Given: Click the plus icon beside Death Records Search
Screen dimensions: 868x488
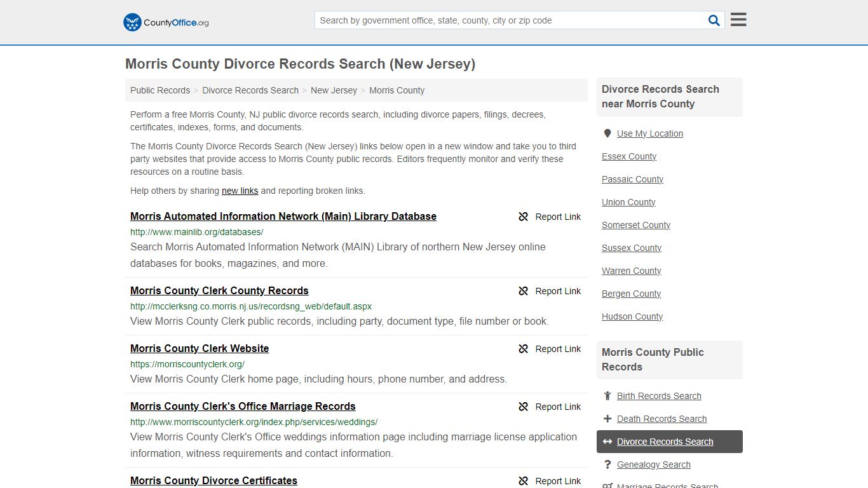Looking at the screenshot, I should [x=607, y=419].
